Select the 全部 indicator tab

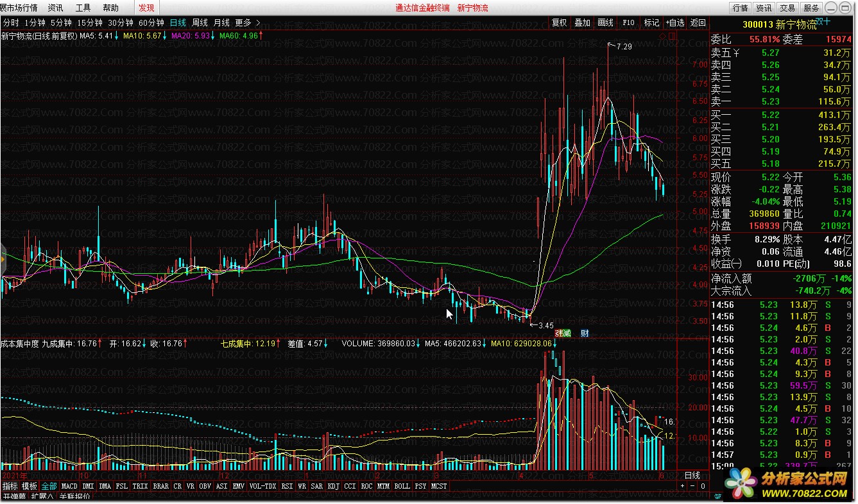coord(49,487)
